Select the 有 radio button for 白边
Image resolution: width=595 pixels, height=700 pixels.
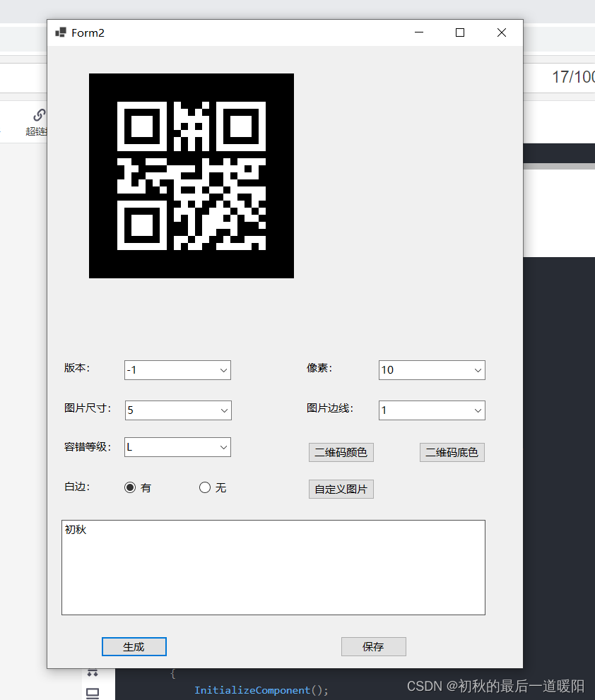[x=129, y=487]
